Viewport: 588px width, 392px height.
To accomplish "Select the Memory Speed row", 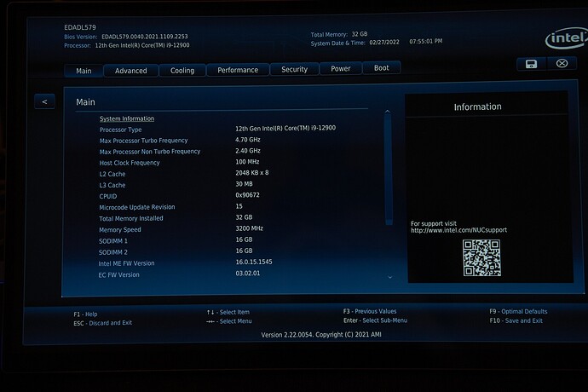I will tap(239, 229).
